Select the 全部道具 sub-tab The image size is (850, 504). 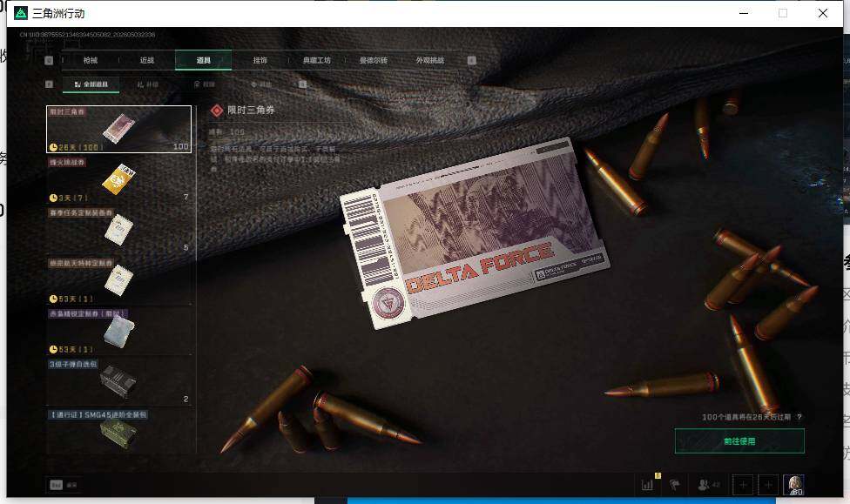pyautogui.click(x=91, y=84)
